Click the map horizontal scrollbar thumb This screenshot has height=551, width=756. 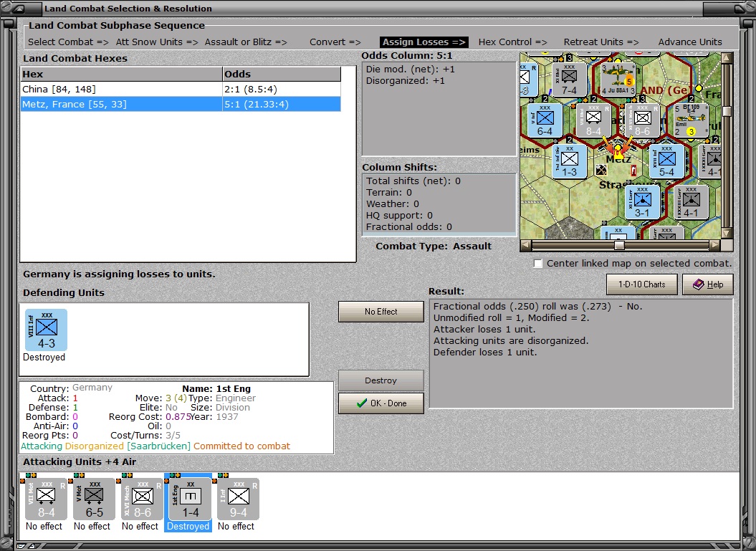[620, 245]
